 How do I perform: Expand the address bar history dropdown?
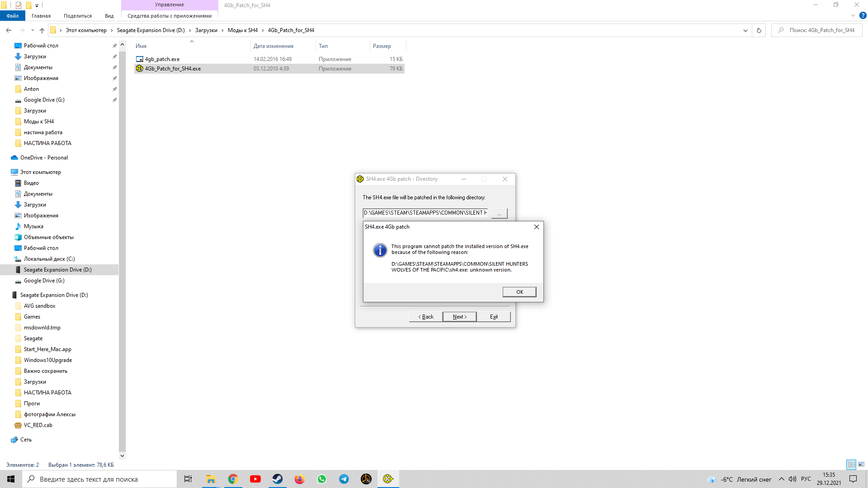[x=745, y=30]
